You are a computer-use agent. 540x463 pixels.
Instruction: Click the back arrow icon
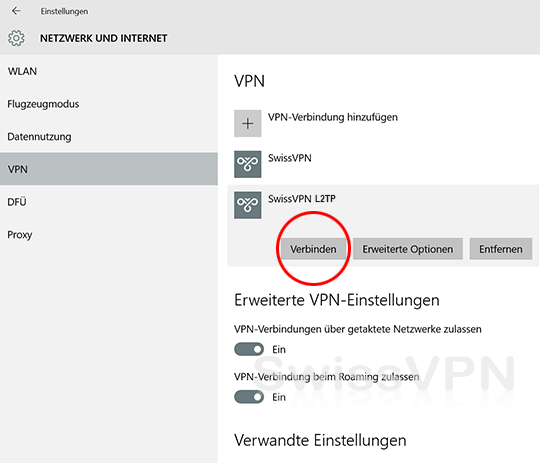(16, 11)
